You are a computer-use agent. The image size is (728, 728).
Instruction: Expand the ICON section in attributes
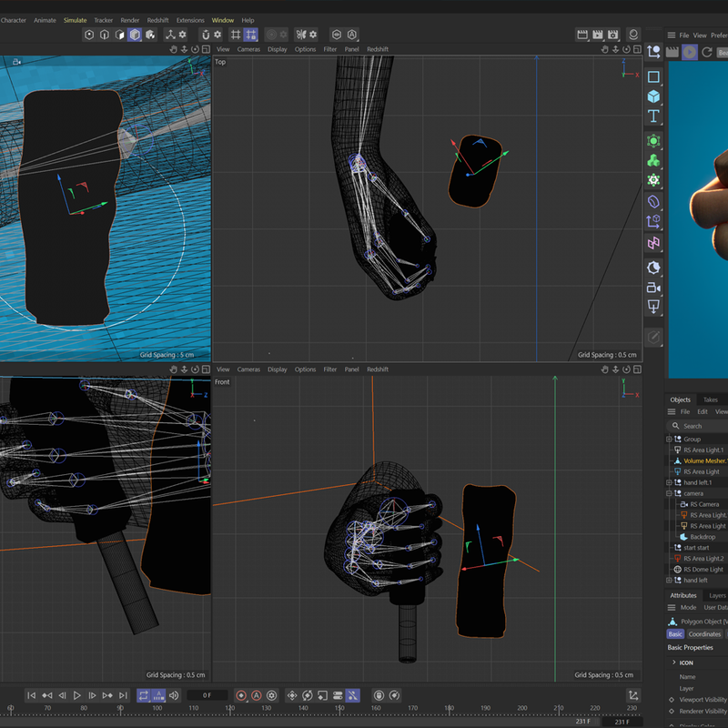tap(674, 662)
